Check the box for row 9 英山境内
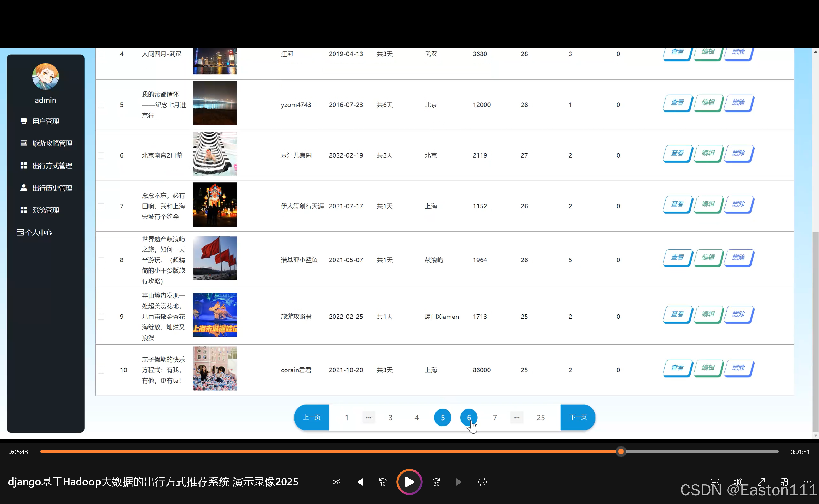 point(101,317)
